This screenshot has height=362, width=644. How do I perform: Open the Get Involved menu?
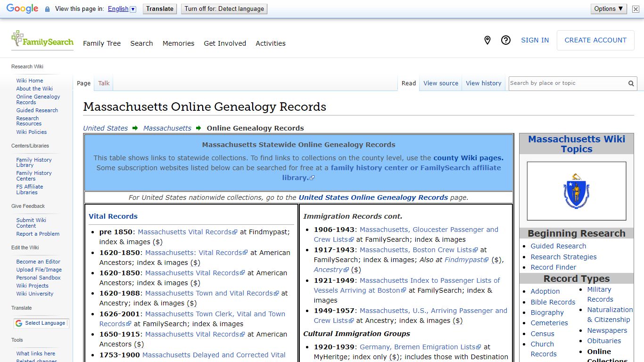pos(225,43)
